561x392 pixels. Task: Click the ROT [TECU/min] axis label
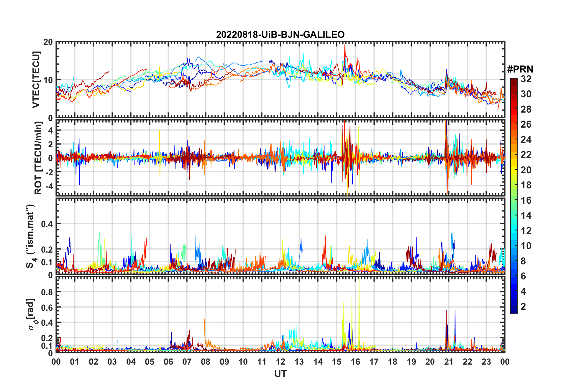[x=38, y=158]
